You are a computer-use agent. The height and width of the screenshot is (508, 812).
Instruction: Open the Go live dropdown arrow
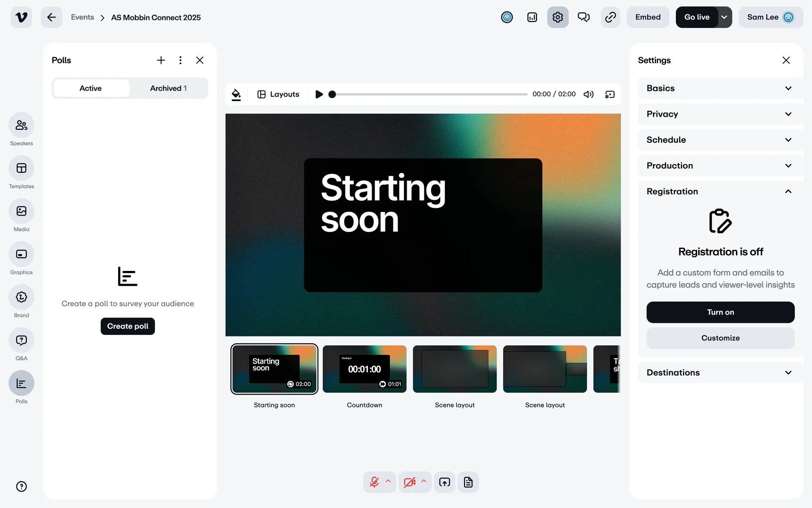click(724, 17)
